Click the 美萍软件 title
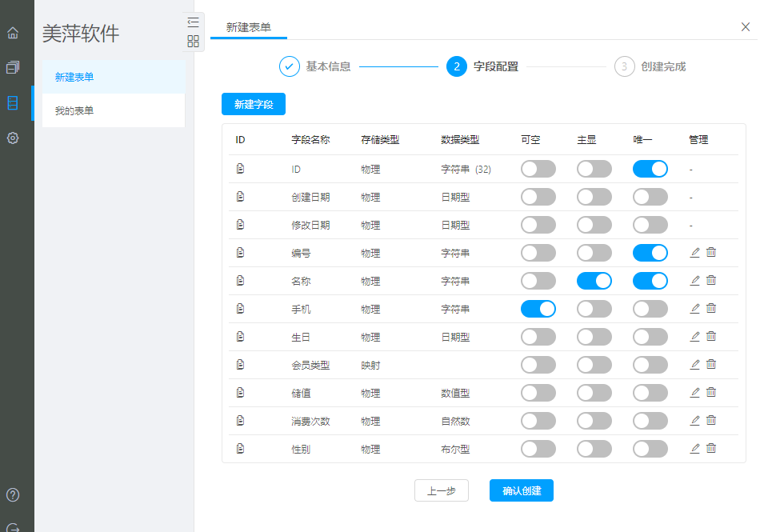The width and height of the screenshot is (768, 532). pos(81,34)
